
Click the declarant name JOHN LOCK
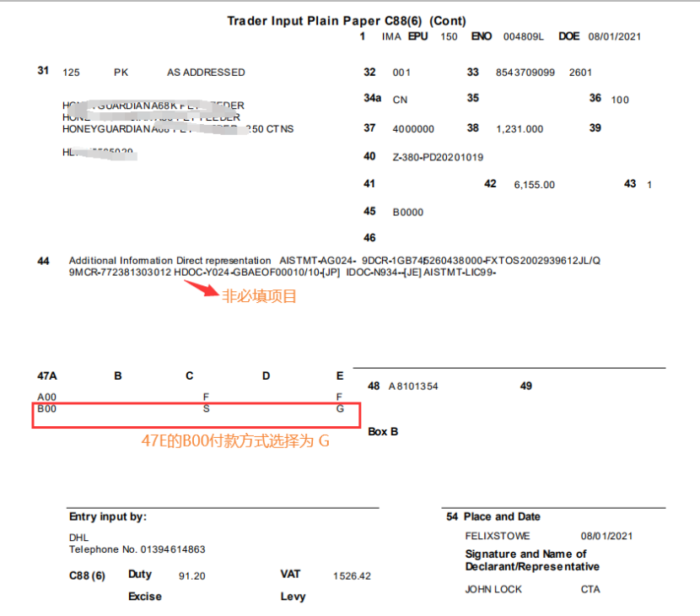[x=493, y=589]
